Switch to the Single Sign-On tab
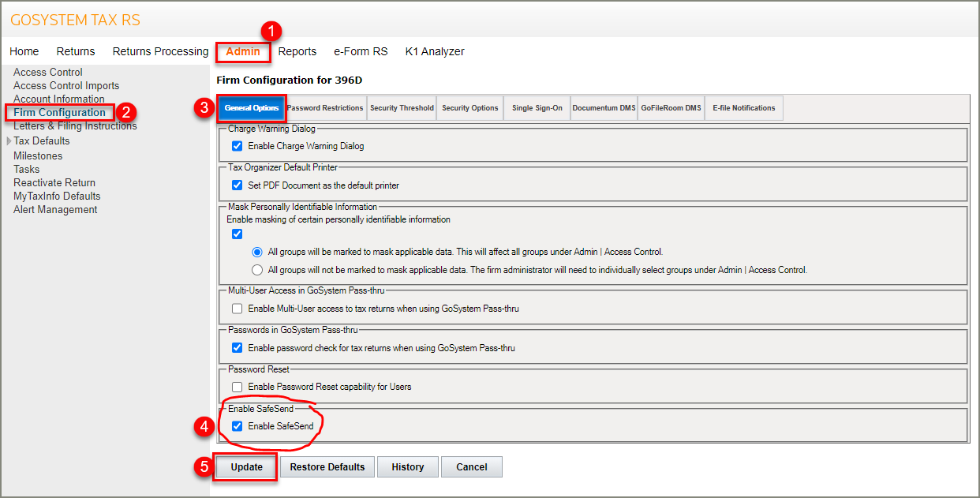Viewport: 980px width, 498px height. [537, 108]
